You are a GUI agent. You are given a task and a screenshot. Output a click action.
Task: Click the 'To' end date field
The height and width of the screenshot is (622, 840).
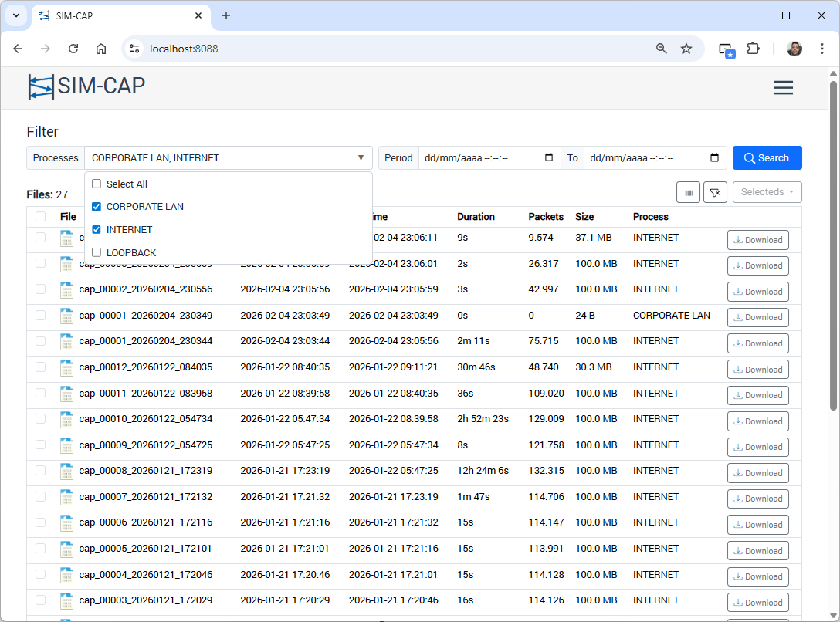pos(647,157)
